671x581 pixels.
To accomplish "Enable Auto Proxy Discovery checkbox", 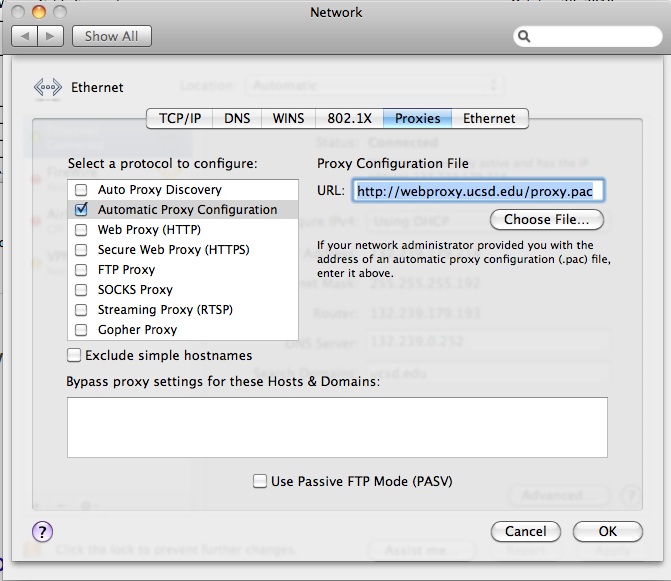I will click(x=81, y=190).
